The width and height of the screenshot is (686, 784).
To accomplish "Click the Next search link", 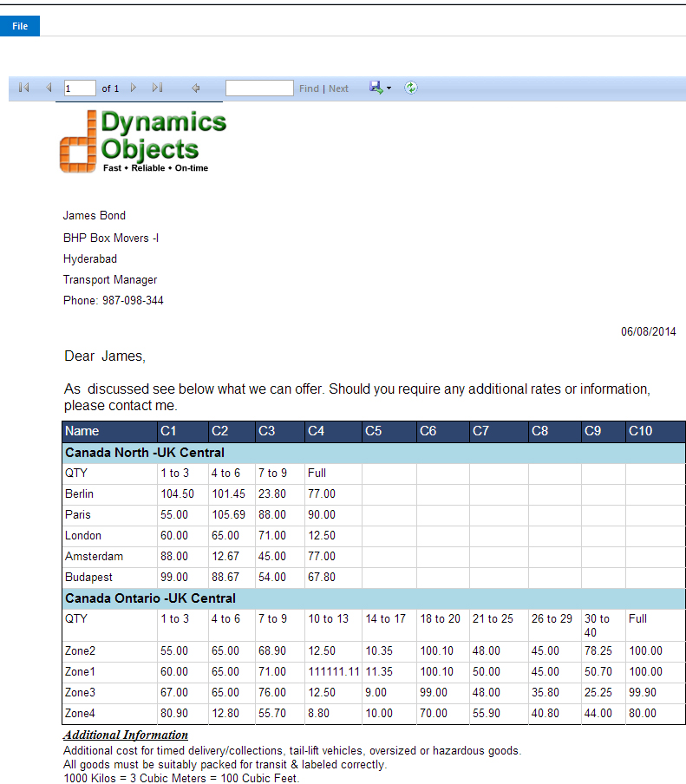I will point(338,88).
